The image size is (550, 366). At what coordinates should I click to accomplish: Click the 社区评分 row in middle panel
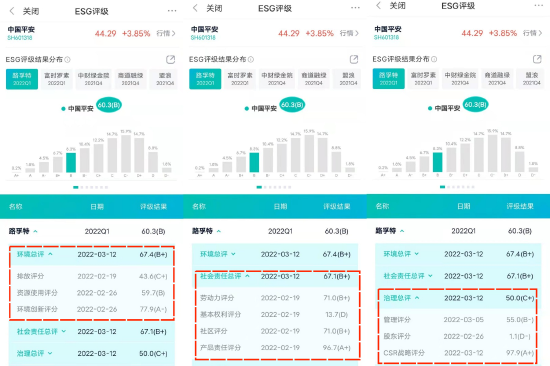click(275, 331)
